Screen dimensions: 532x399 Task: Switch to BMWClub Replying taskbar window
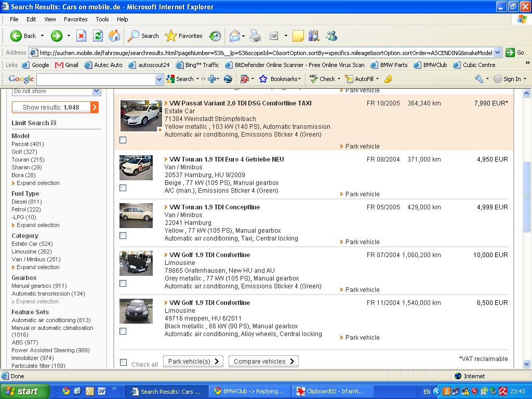click(250, 391)
